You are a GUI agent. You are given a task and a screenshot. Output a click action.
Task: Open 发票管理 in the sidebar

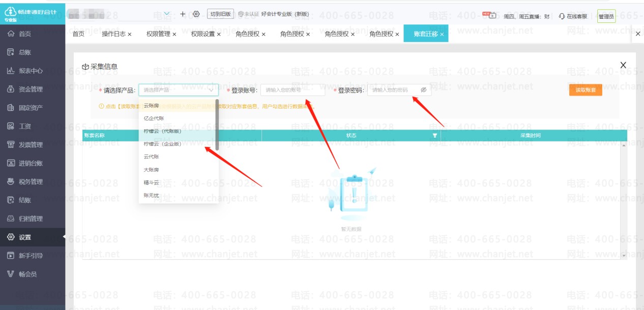(31, 145)
